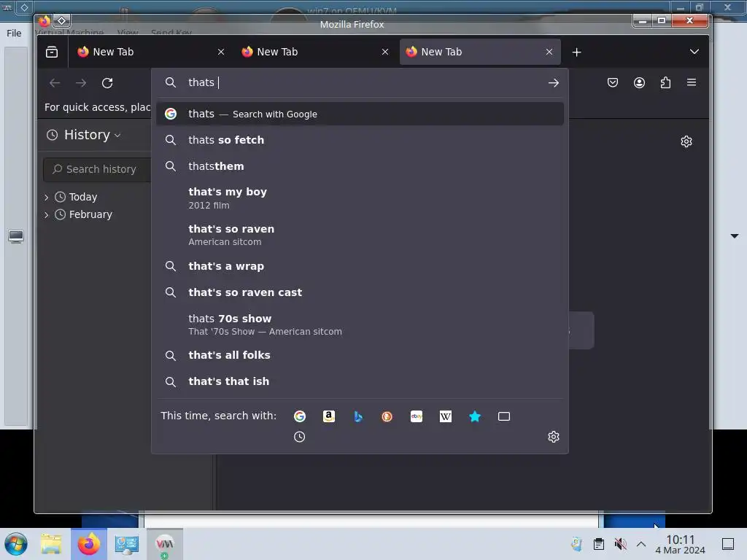Pick suggestion "that's so raven cast"

point(360,292)
